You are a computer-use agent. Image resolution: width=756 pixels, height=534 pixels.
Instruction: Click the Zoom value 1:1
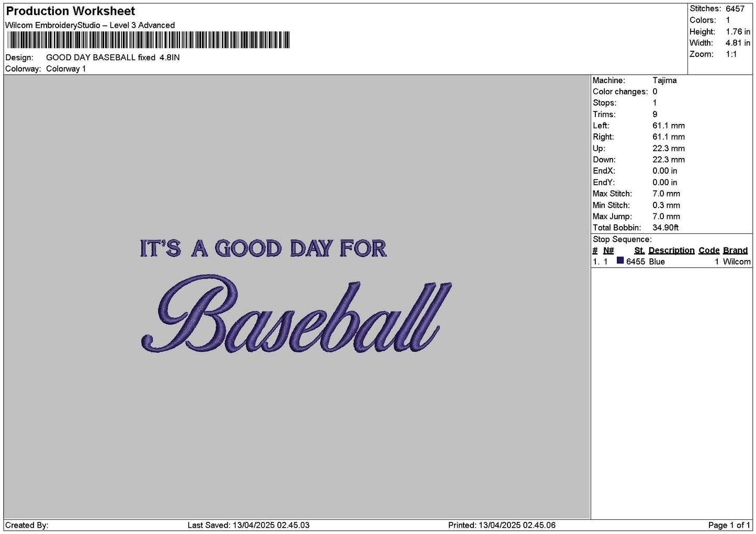coord(731,54)
